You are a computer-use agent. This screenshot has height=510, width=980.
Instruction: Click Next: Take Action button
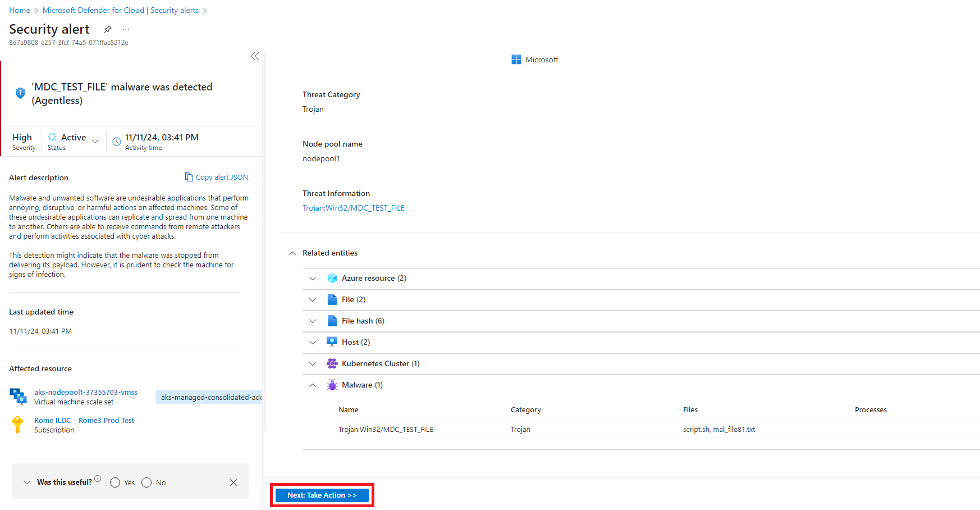point(322,495)
